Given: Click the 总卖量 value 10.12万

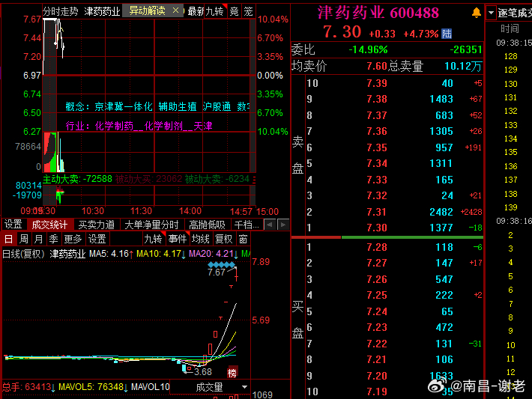Looking at the screenshot, I should point(463,66).
